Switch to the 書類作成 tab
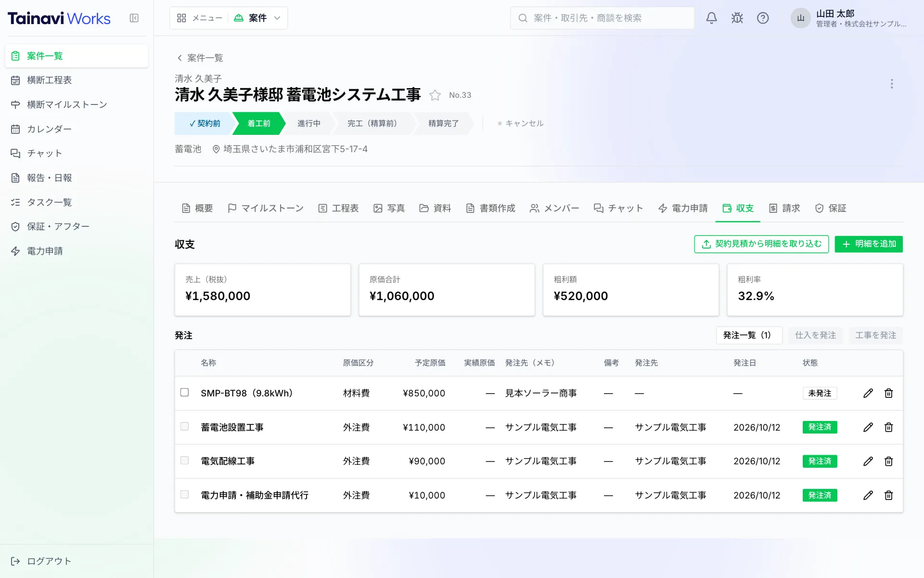924x578 pixels. point(490,208)
